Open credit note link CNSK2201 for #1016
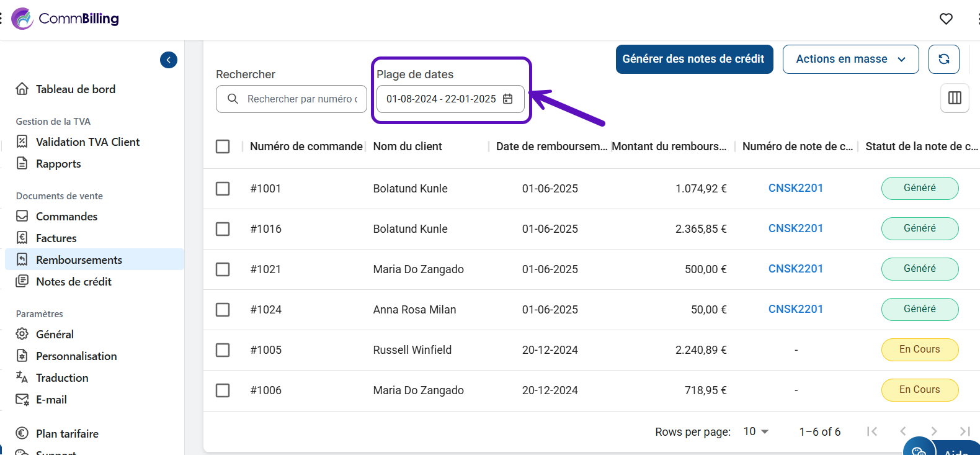Screen dimensions: 980x455 point(795,228)
